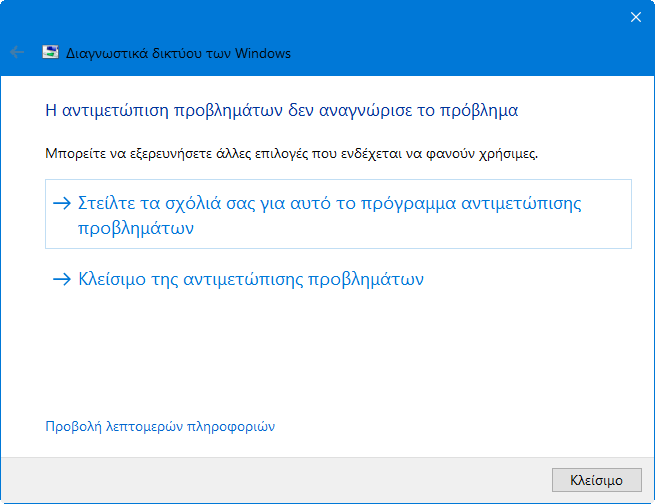Open 'Προβολή λεπτομερών πληροφοριών' link

click(160, 427)
